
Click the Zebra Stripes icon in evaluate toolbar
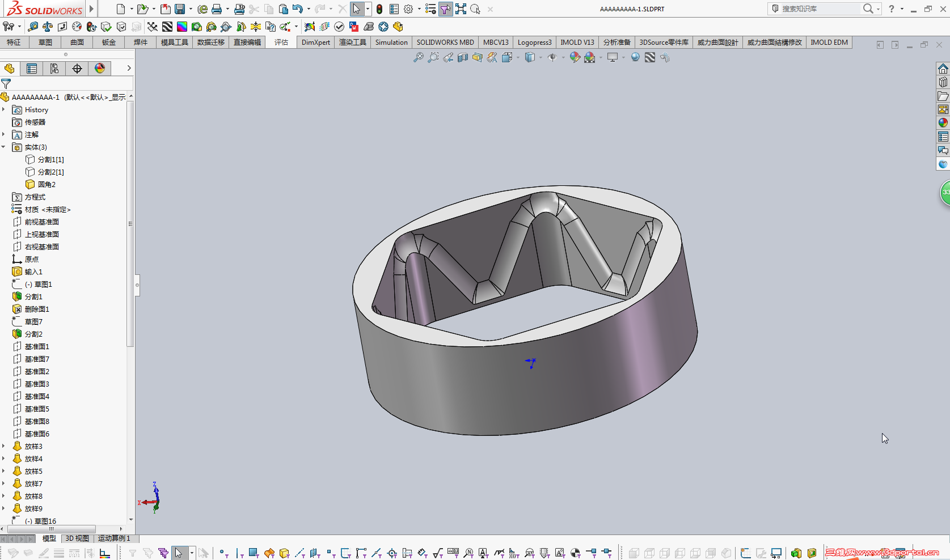pos(167,27)
